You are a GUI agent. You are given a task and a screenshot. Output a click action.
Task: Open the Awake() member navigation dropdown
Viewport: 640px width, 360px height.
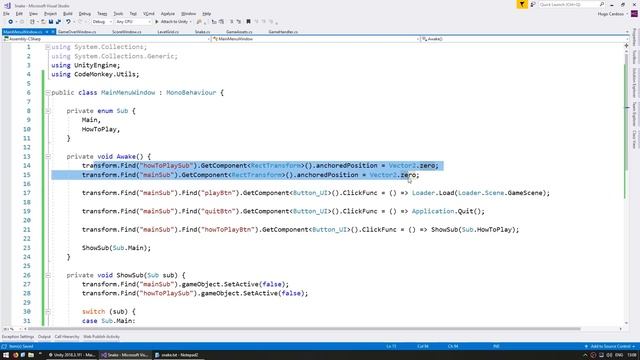(526, 39)
